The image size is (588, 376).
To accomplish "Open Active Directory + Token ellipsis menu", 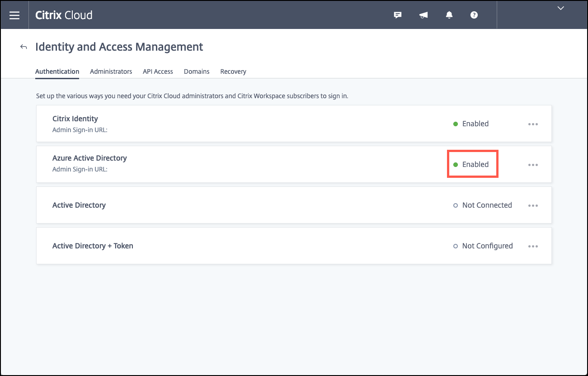I will coord(533,246).
